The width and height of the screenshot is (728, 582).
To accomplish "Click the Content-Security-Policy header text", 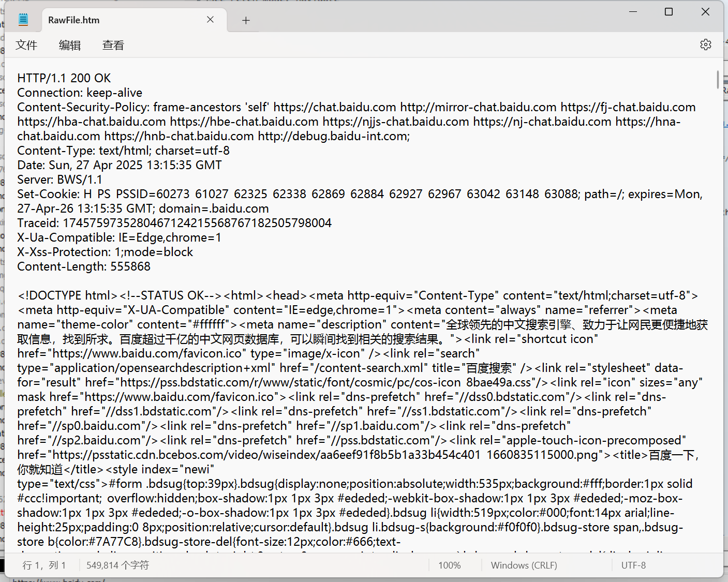I will tap(84, 107).
